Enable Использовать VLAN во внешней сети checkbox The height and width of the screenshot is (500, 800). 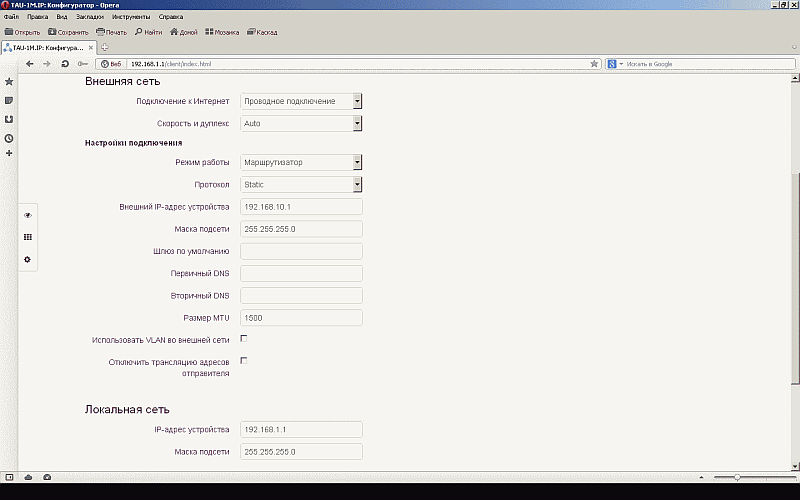coord(244,338)
